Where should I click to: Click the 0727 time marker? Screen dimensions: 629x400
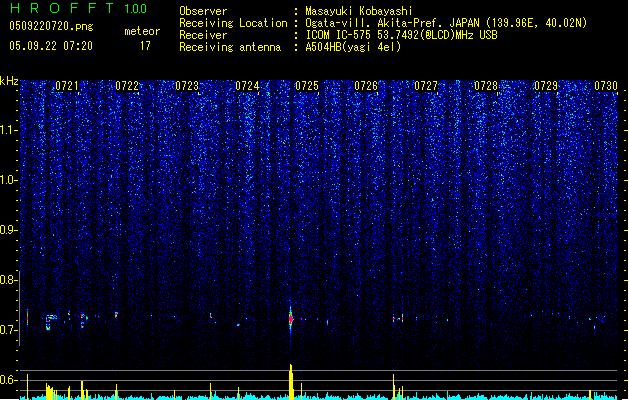pyautogui.click(x=426, y=86)
